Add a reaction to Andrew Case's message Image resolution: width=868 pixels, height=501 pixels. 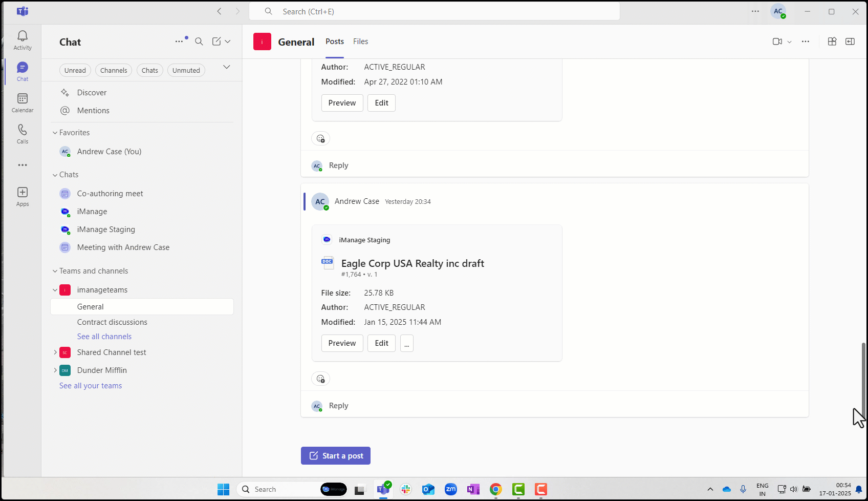[x=320, y=379]
